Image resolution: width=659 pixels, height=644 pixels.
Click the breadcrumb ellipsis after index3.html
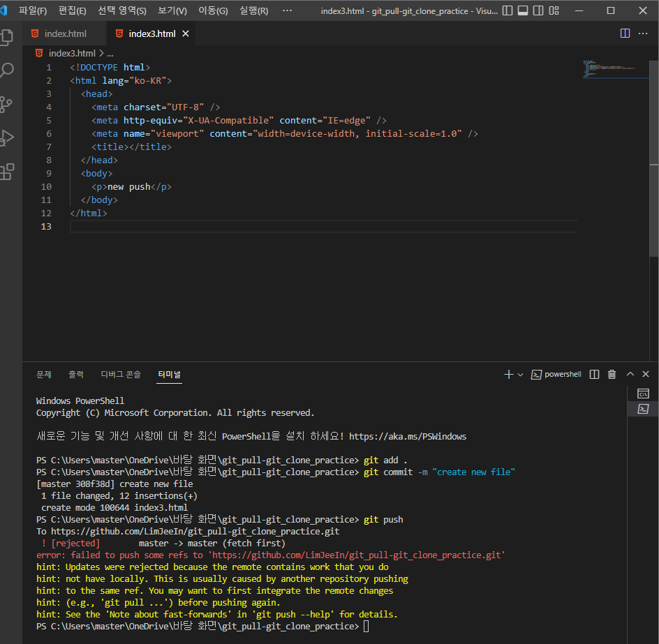coord(110,53)
